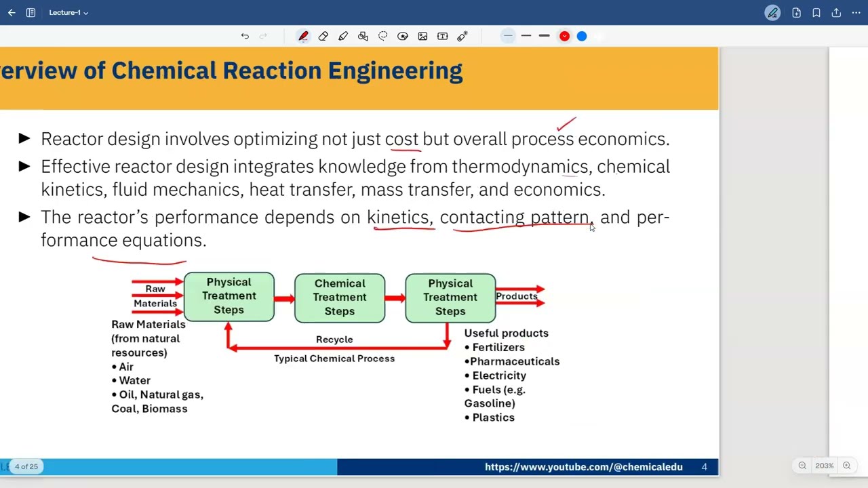Screen dimensions: 868x488
Task: Click the underlined phrase 'contacting pattern'
Action: 515,218
